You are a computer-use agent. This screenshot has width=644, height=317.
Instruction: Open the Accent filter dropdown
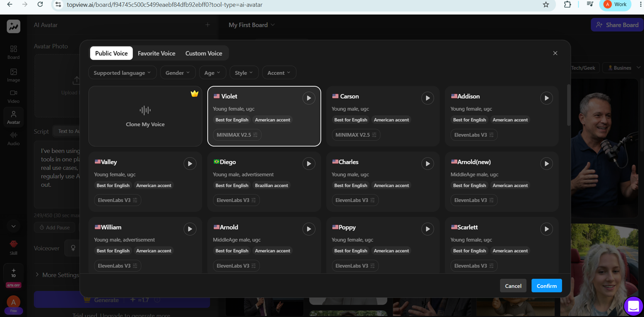tap(279, 73)
